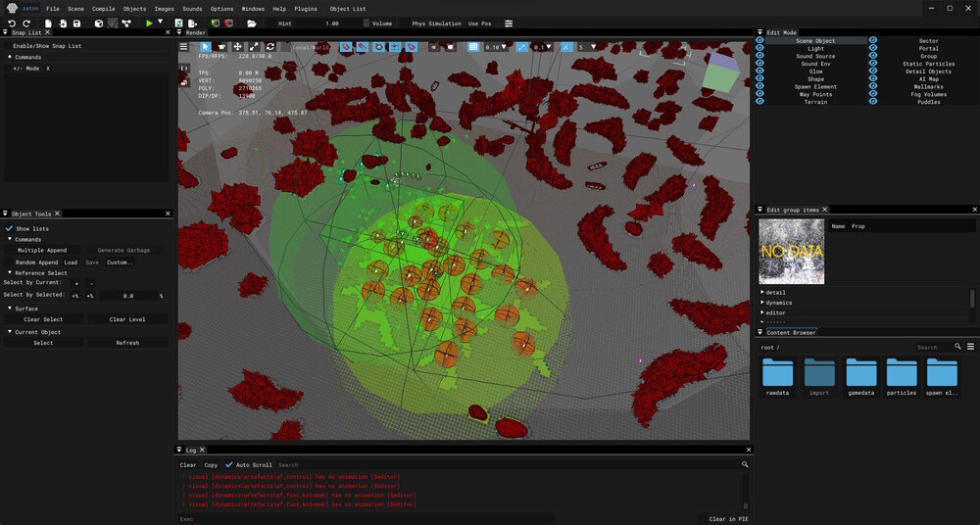The image size is (980, 525).
Task: Open the Content Browser list view menu icon
Action: 970,347
